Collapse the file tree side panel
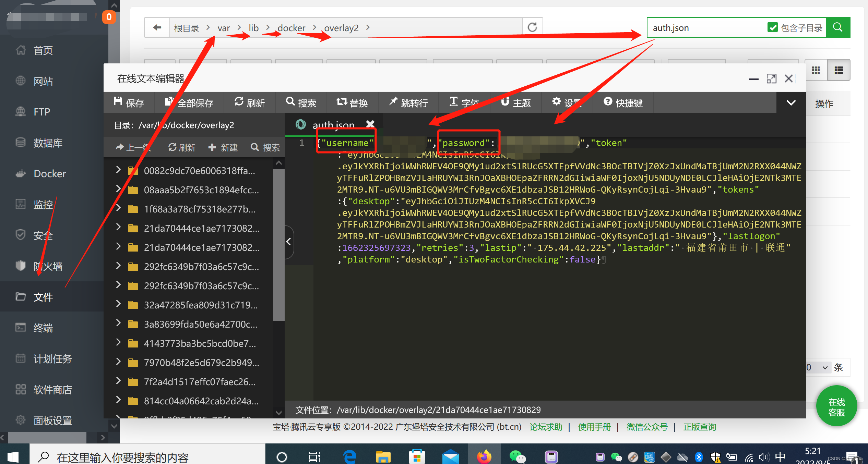 coord(289,242)
